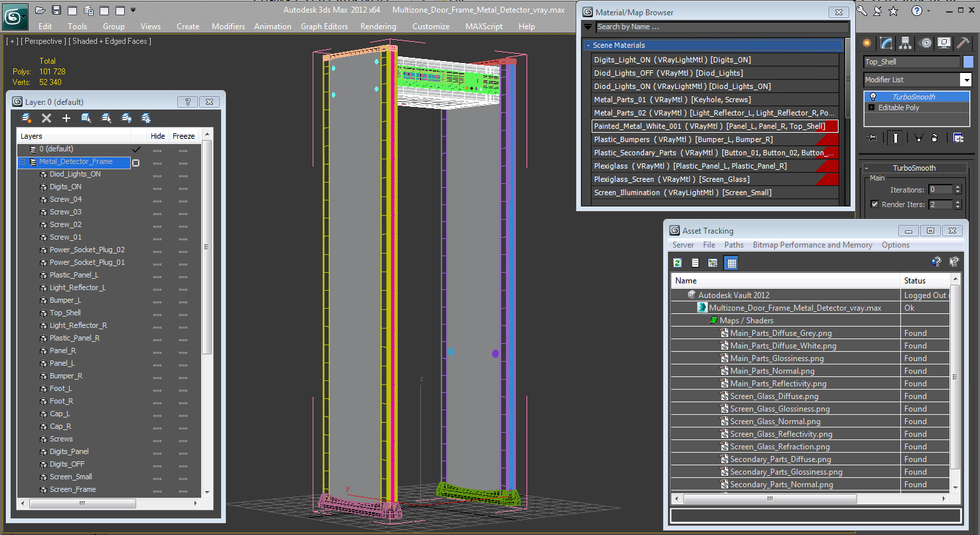Open the viewport [ + ] menu
The height and width of the screenshot is (535, 980).
pyautogui.click(x=12, y=41)
